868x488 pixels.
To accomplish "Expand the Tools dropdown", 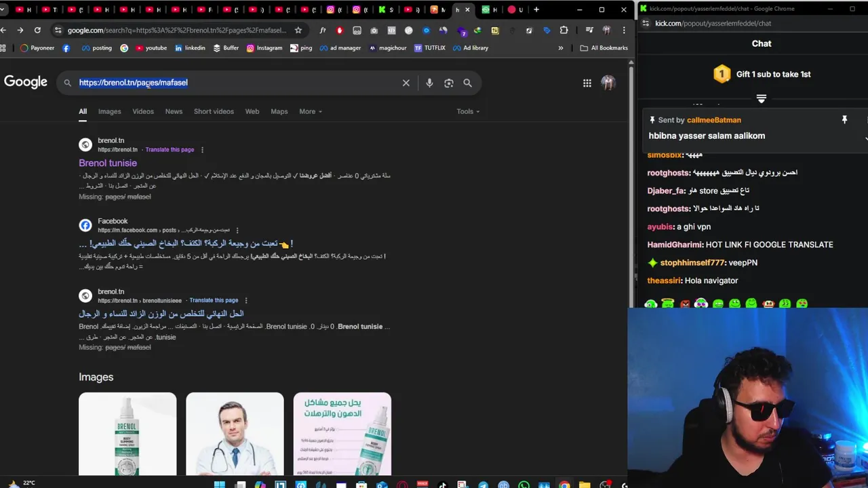I will [x=468, y=111].
